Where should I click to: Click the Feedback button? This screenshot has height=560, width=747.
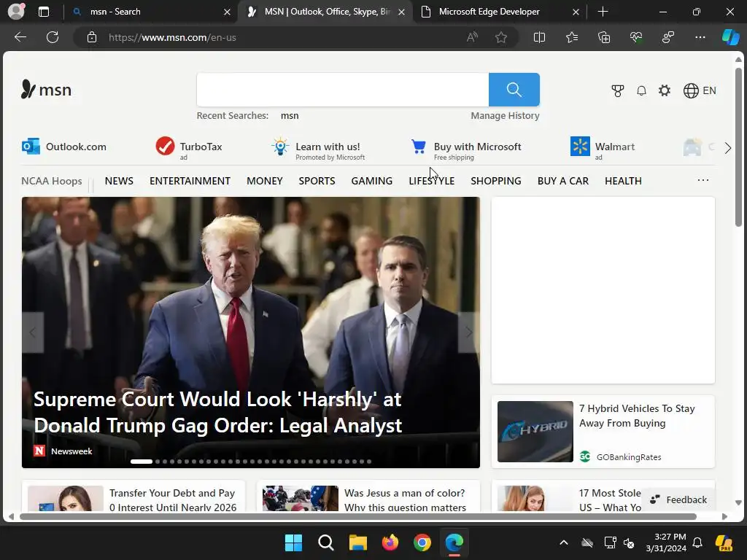pos(678,499)
